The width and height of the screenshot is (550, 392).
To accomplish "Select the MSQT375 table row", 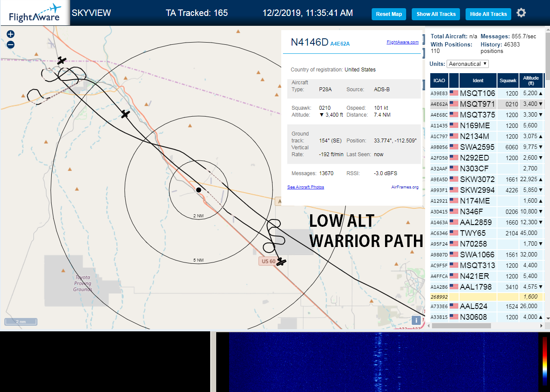I will 487,114.
